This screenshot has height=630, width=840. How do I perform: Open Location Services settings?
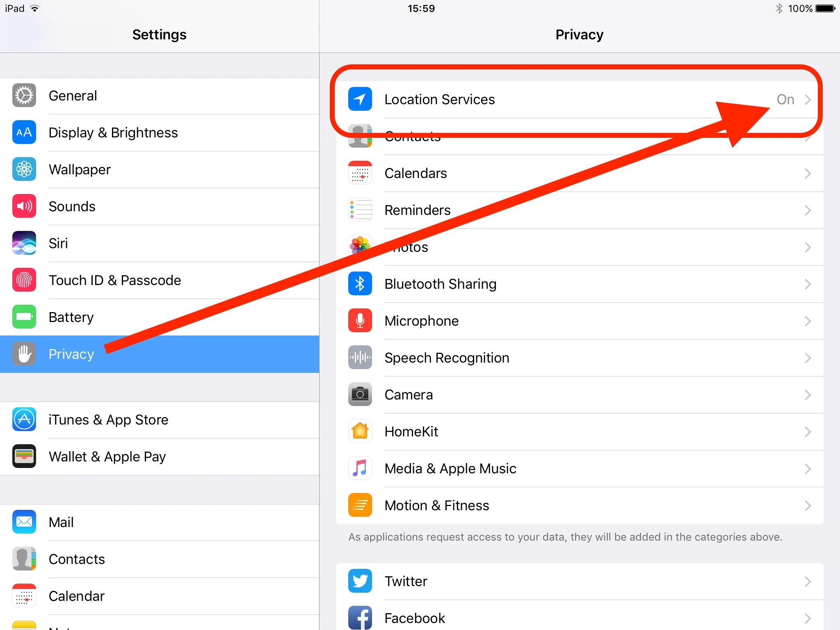pos(580,100)
